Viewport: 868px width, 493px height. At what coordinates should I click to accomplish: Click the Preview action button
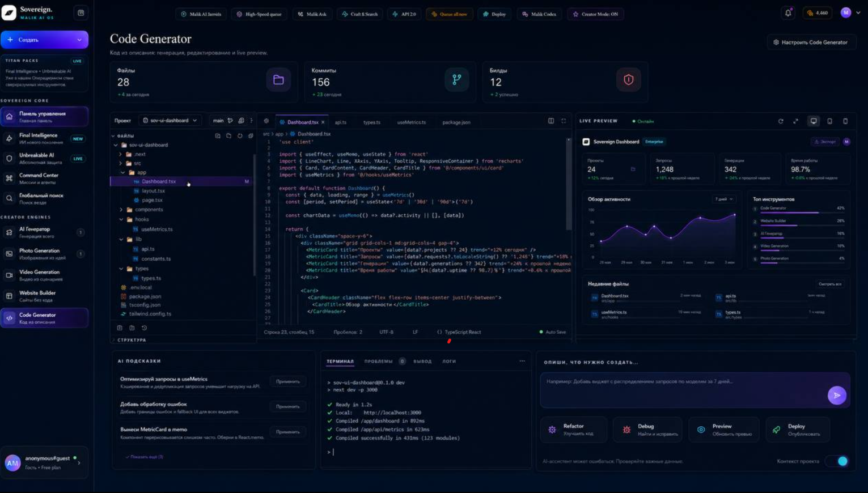[x=724, y=430]
